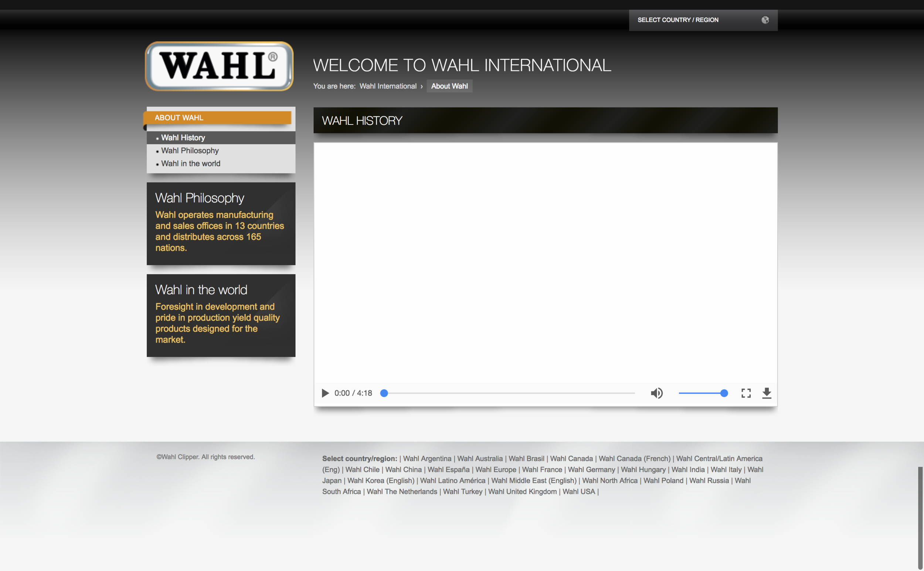Download the video file
This screenshot has height=571, width=924.
click(767, 393)
